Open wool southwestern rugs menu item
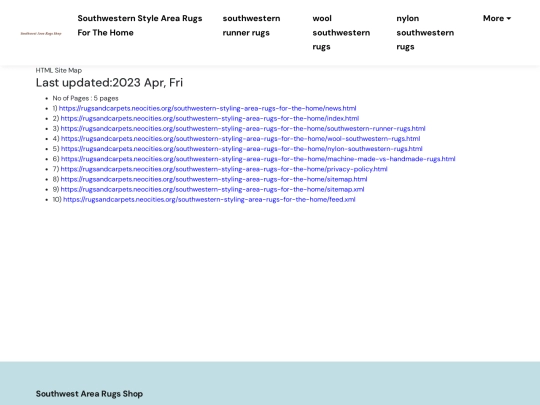 pos(341,32)
